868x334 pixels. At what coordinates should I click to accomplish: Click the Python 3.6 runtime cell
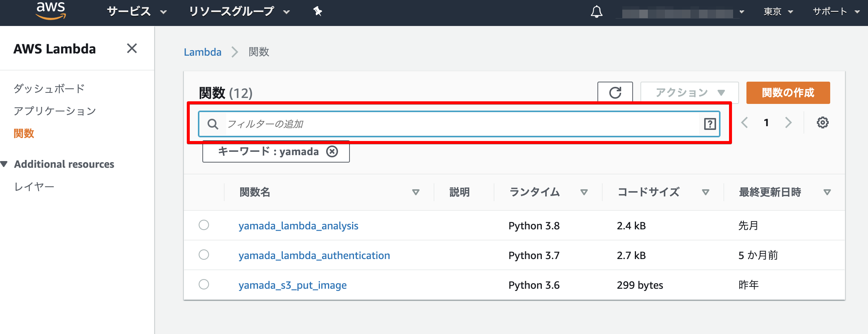(x=534, y=285)
